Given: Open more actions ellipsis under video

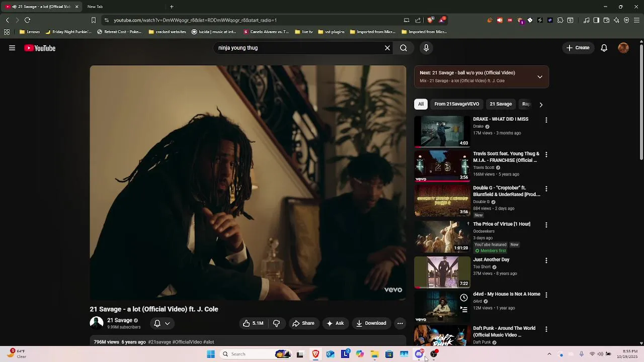Looking at the screenshot, I should tap(400, 323).
